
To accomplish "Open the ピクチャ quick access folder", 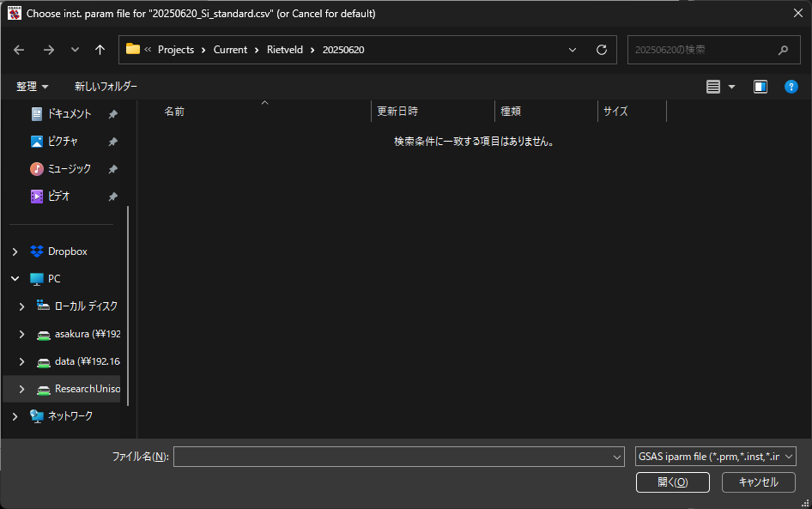I will click(x=63, y=142).
